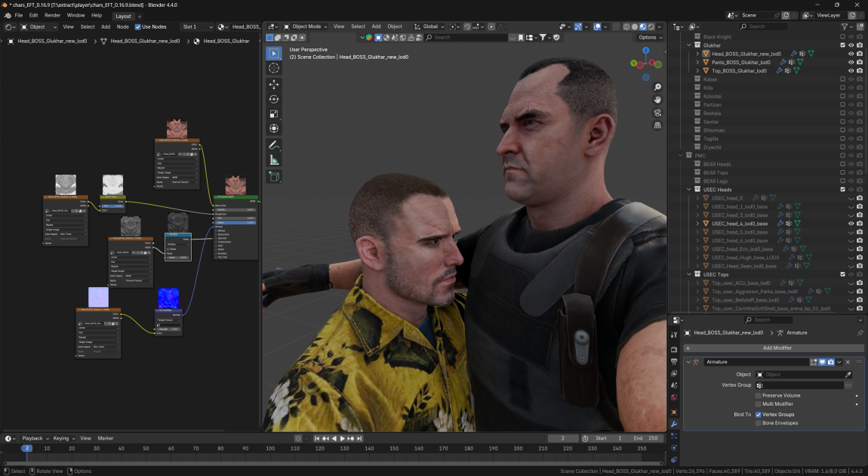The height and width of the screenshot is (476, 868).
Task: Select the Rotate tool
Action: coord(273,99)
